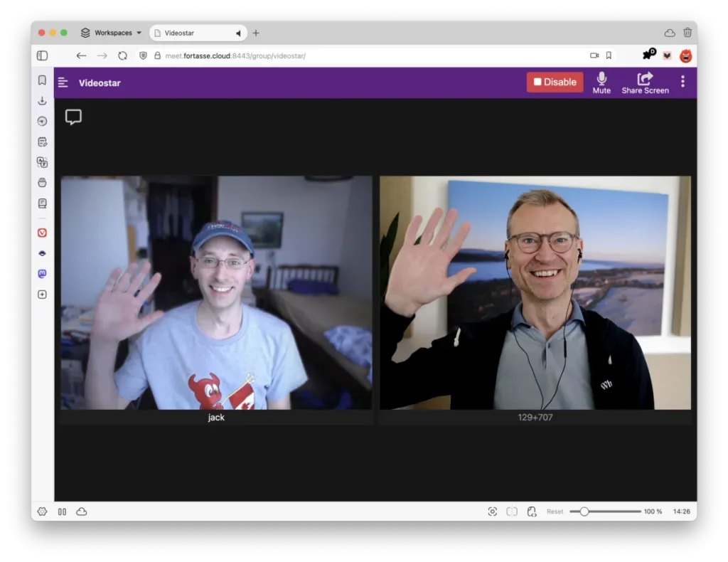728x562 pixels.
Task: Expand the Videostar left hamburger menu
Action: (63, 83)
